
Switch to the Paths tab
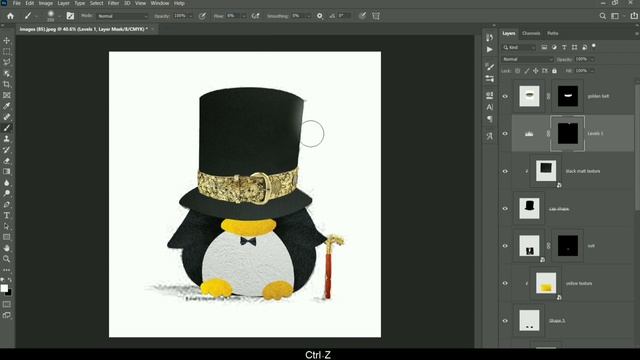pyautogui.click(x=553, y=33)
